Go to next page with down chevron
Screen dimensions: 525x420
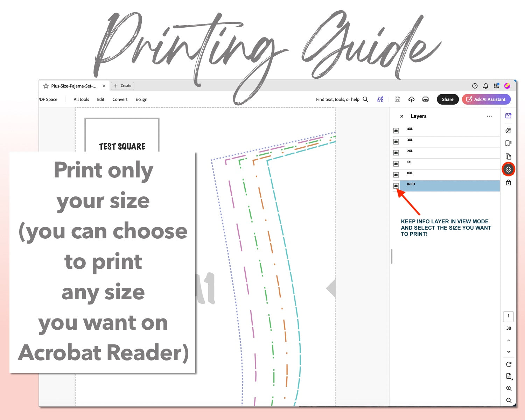pyautogui.click(x=509, y=352)
